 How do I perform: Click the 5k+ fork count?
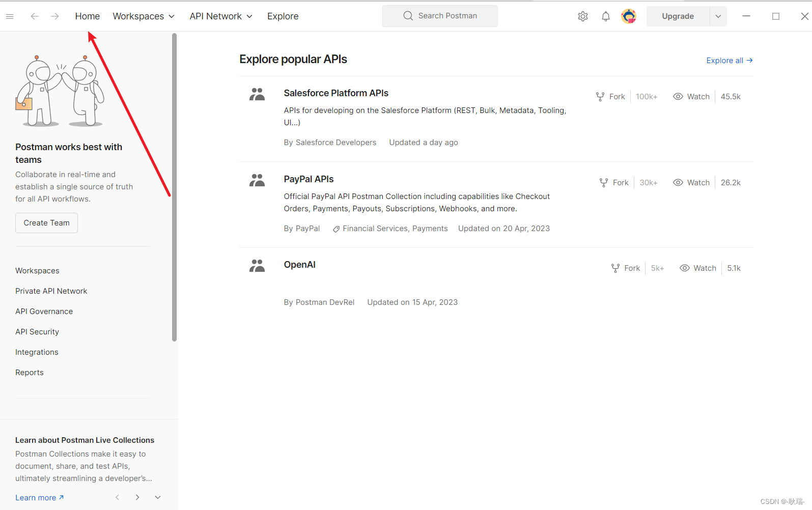[x=657, y=268]
